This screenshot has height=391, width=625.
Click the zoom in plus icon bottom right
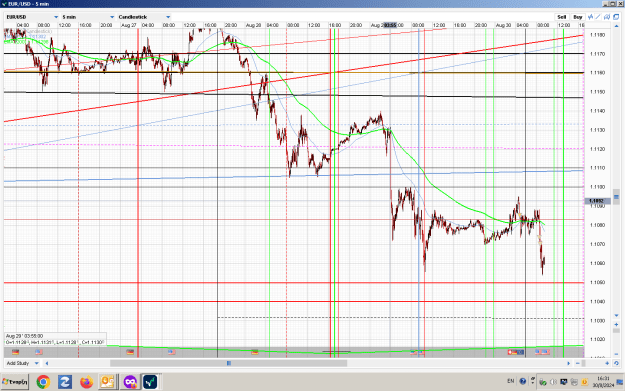point(607,363)
